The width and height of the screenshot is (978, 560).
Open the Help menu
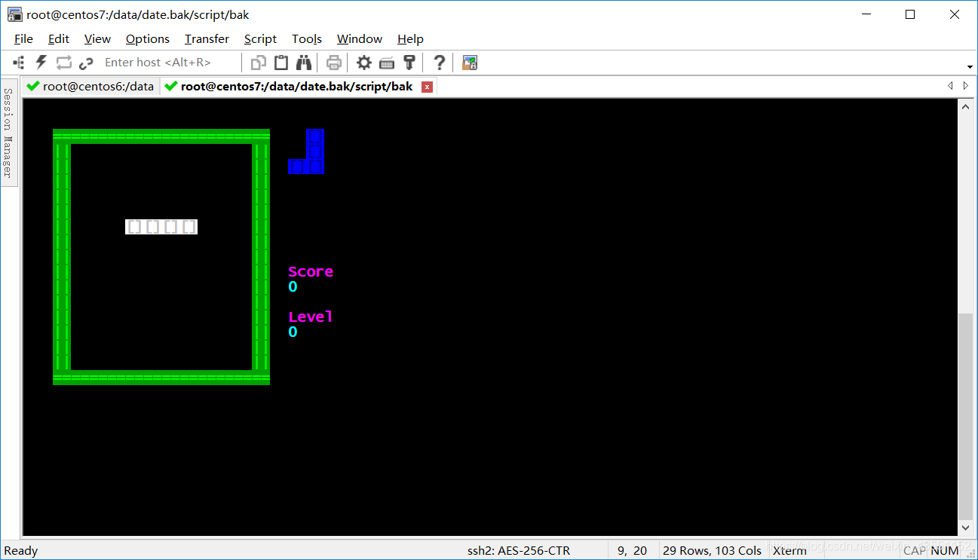pyautogui.click(x=410, y=38)
